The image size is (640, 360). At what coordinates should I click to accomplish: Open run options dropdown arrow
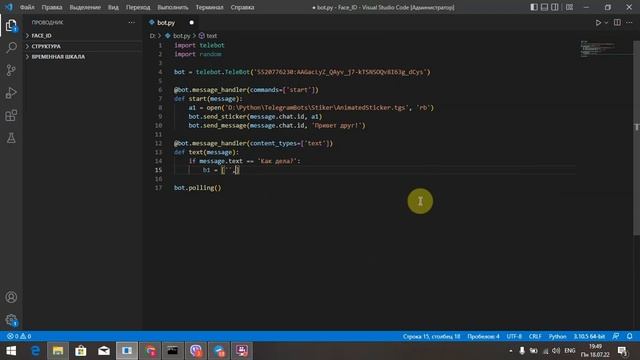606,23
